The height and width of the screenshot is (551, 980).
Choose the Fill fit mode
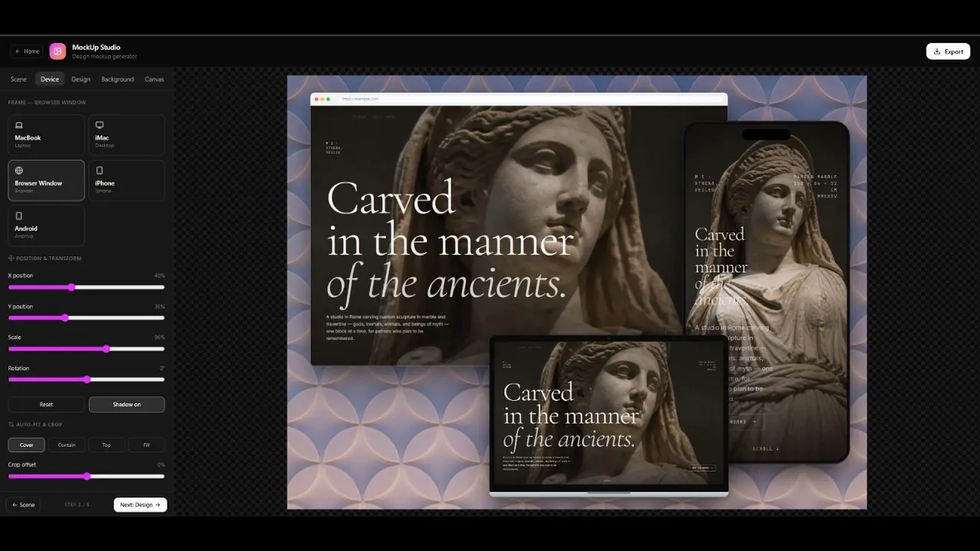click(x=146, y=445)
